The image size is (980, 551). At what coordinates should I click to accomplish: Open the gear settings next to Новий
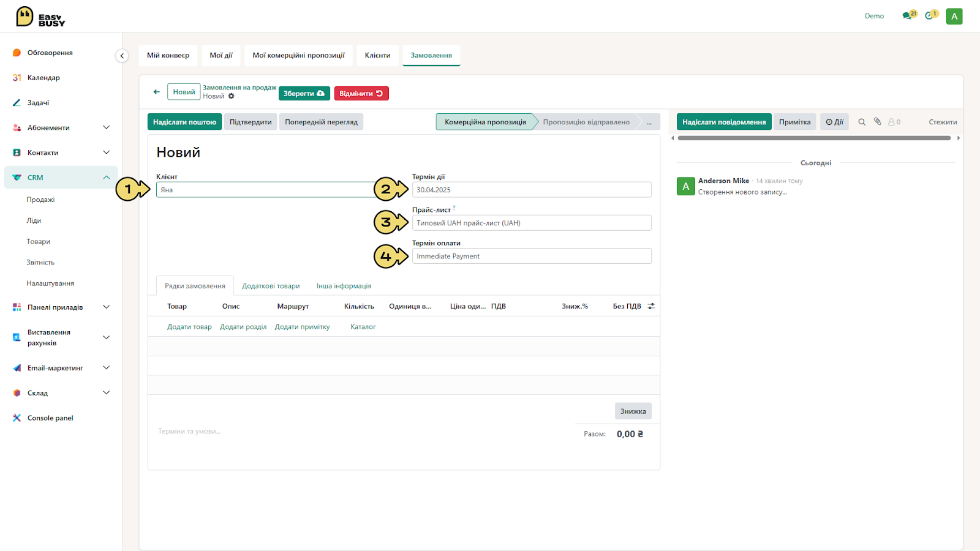[232, 96]
